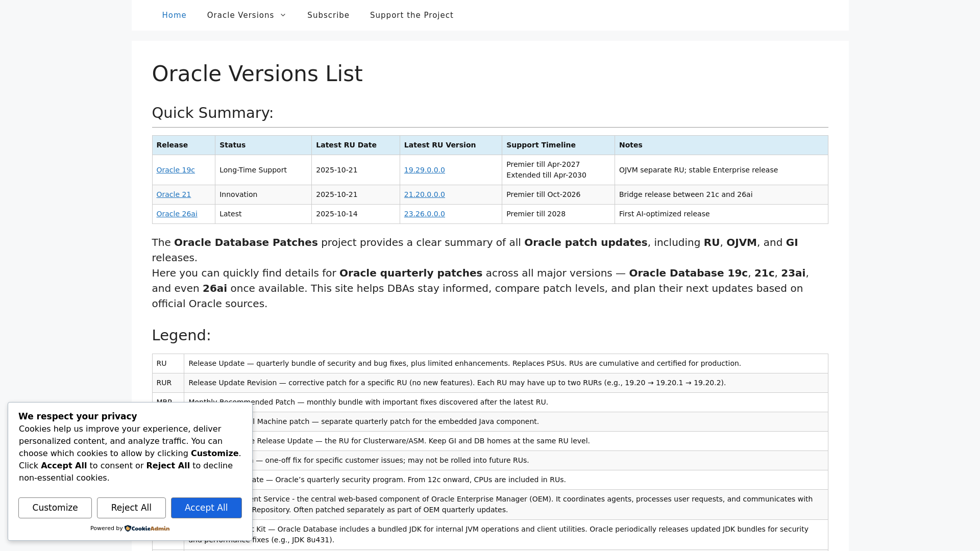
Task: Click the Support Timeline column header
Action: click(x=558, y=145)
